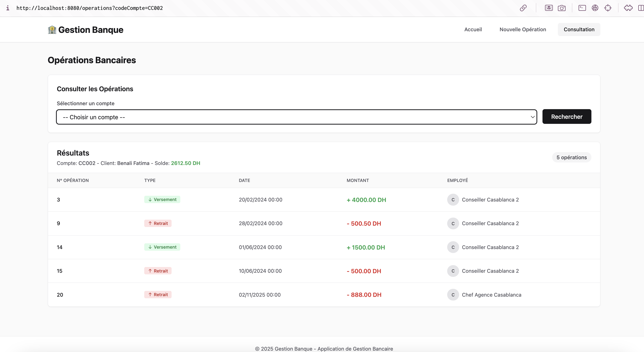Select the Consultation navigation tab
This screenshot has width=644, height=352.
tap(579, 29)
